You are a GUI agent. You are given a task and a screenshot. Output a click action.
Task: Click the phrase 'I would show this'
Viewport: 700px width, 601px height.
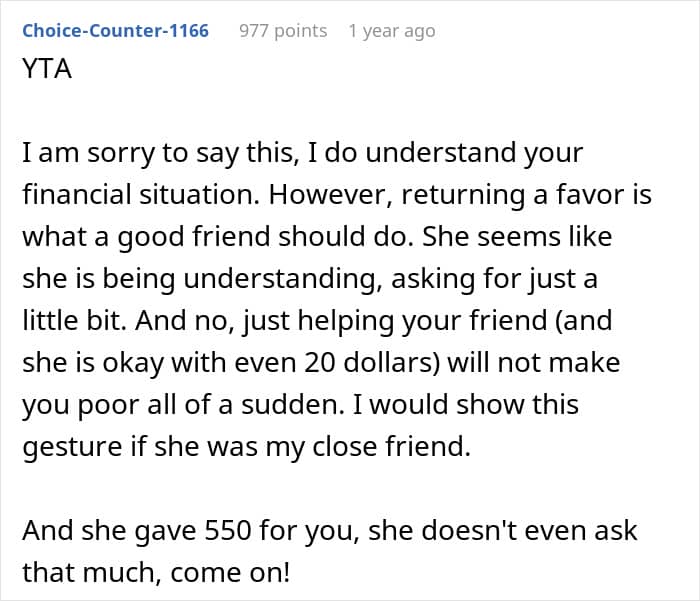(x=466, y=405)
